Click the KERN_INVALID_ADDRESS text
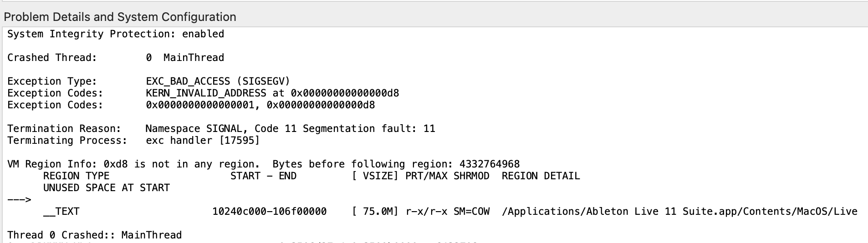Screen dimensions: 868x243 tap(206, 93)
